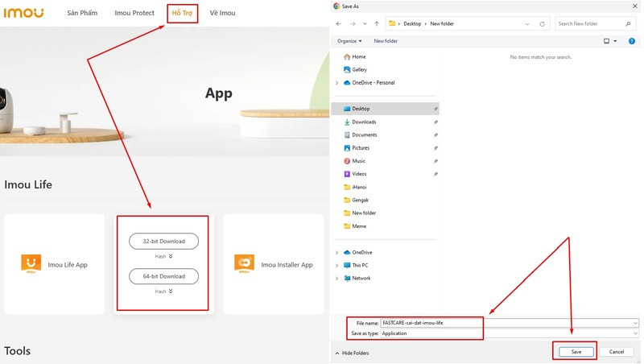Open the address bar history dropdown
This screenshot has width=644, height=364.
(527, 24)
